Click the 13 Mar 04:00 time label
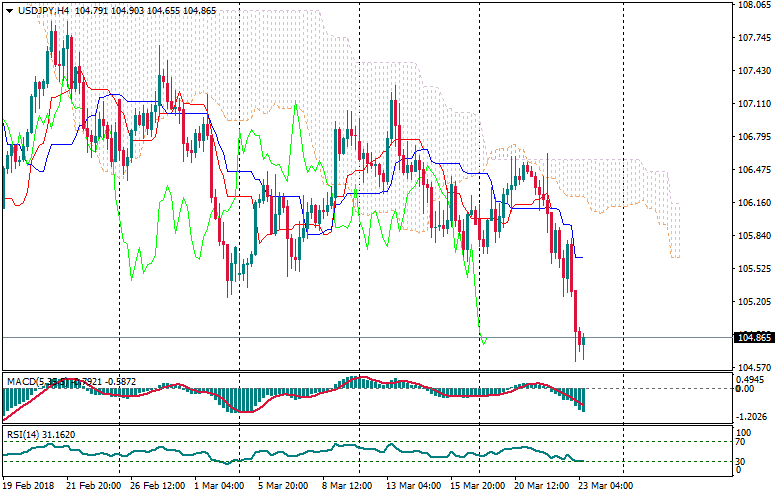The width and height of the screenshot is (775, 497). 415,486
